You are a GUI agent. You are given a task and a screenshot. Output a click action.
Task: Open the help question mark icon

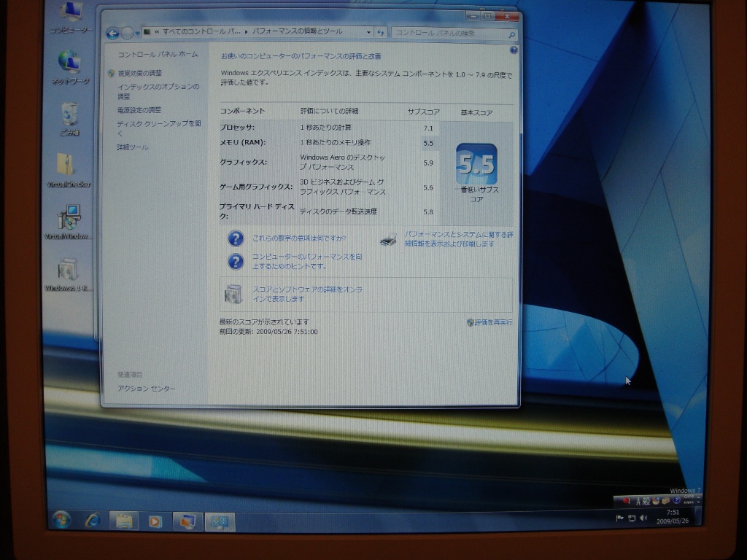514,50
